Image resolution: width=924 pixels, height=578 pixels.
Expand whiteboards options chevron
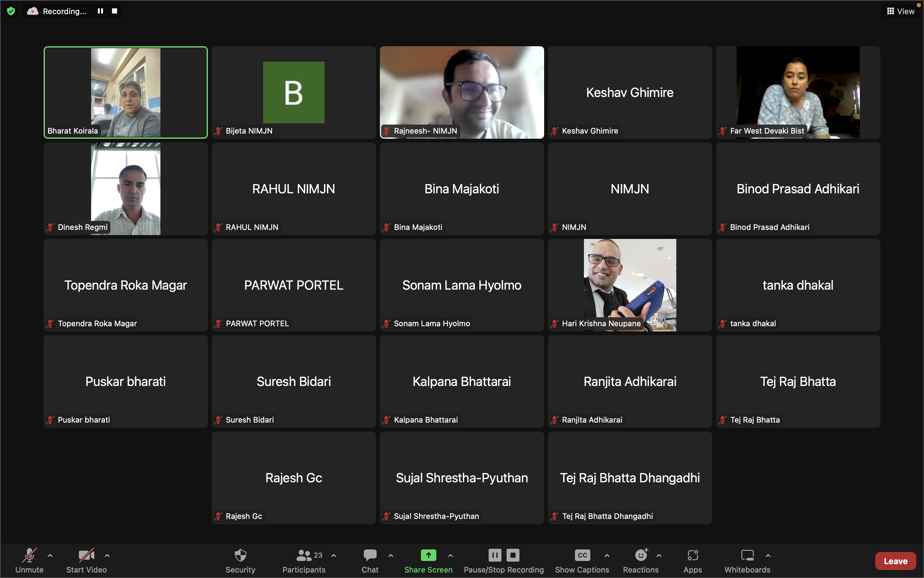click(x=768, y=556)
